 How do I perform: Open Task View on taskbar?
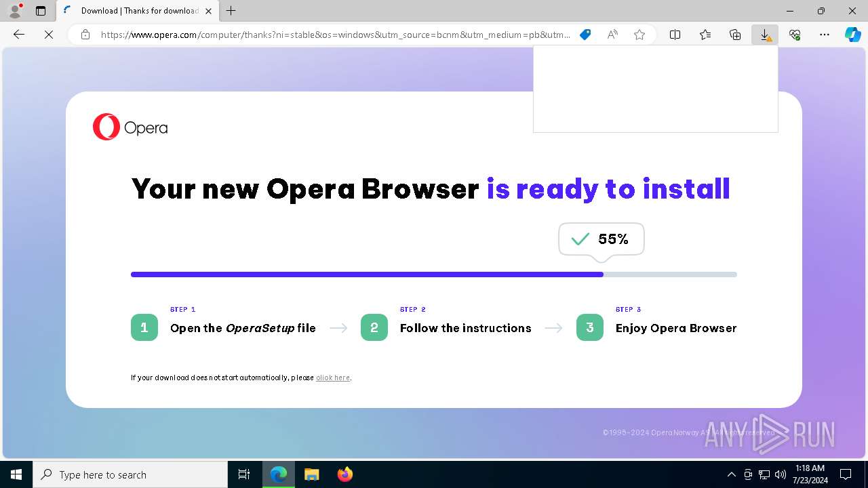pyautogui.click(x=244, y=474)
